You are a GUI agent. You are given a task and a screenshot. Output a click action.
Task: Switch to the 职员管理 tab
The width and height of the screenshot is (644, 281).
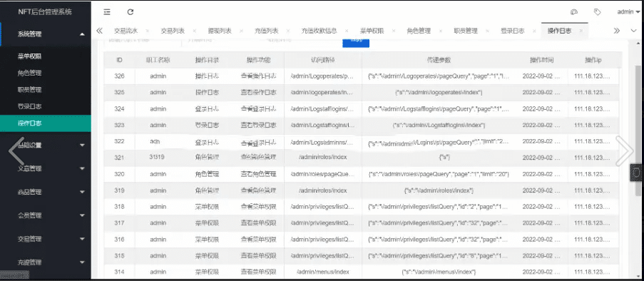click(466, 31)
